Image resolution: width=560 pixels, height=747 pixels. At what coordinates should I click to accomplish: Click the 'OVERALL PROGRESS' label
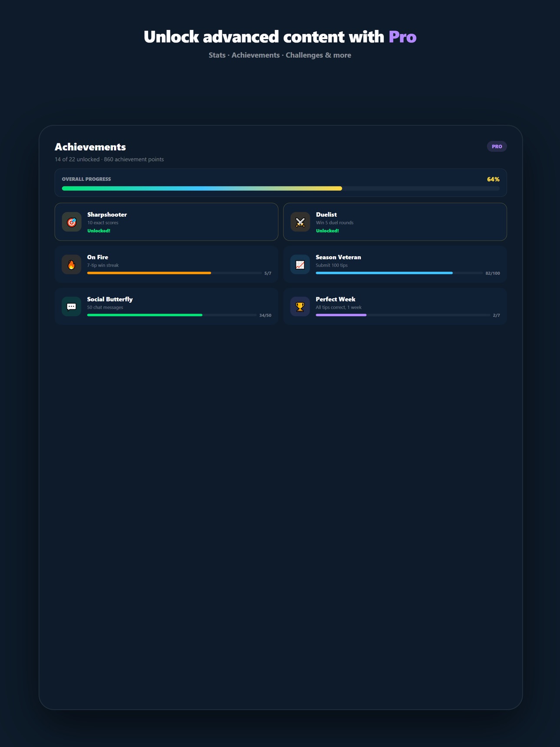click(86, 179)
